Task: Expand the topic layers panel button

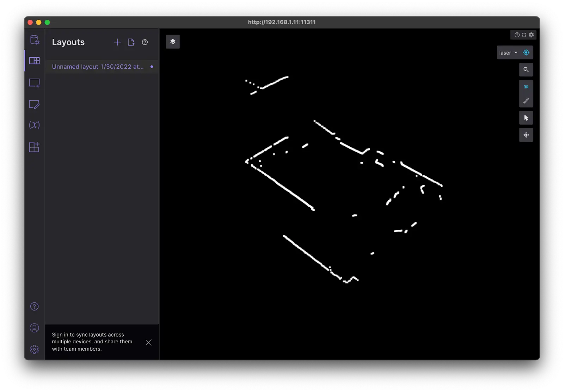Action: tap(173, 42)
